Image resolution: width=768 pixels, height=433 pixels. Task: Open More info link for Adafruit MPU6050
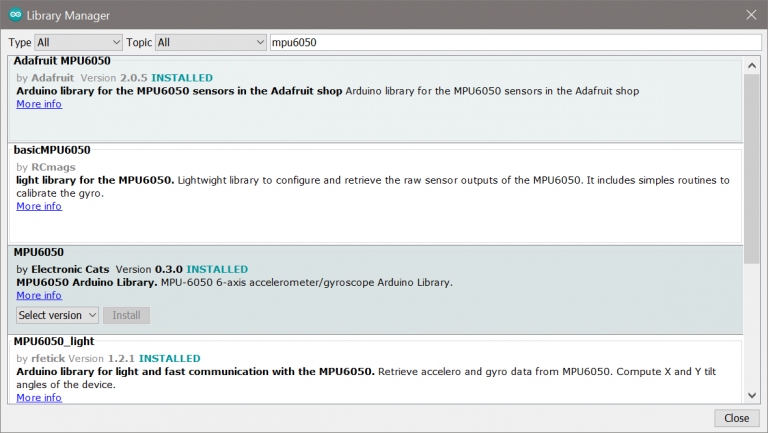(x=39, y=104)
